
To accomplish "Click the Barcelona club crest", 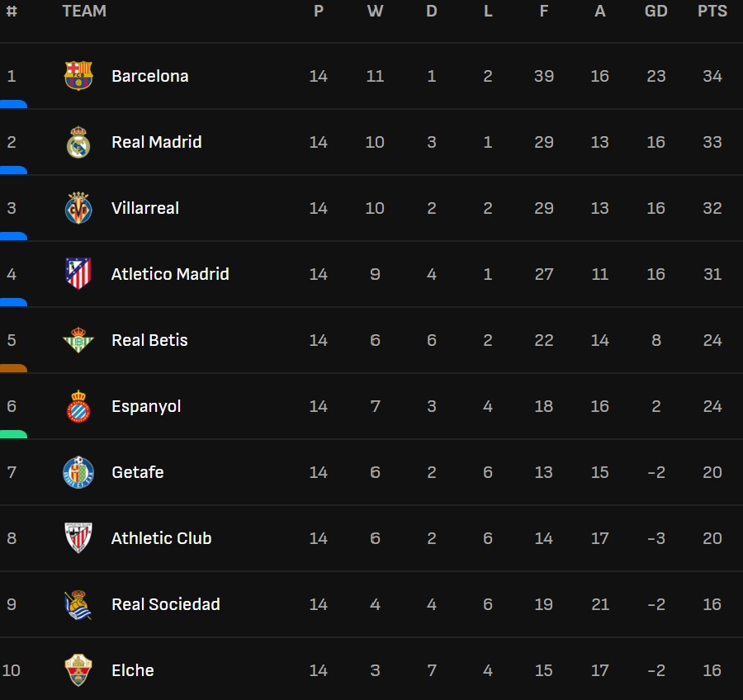I will click(x=78, y=76).
